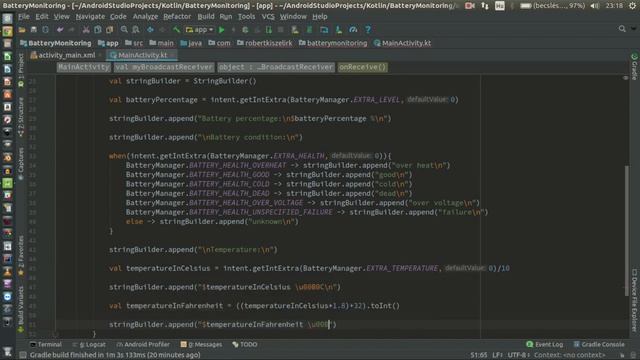Switch to the activity_main.xml tab

tap(66, 55)
